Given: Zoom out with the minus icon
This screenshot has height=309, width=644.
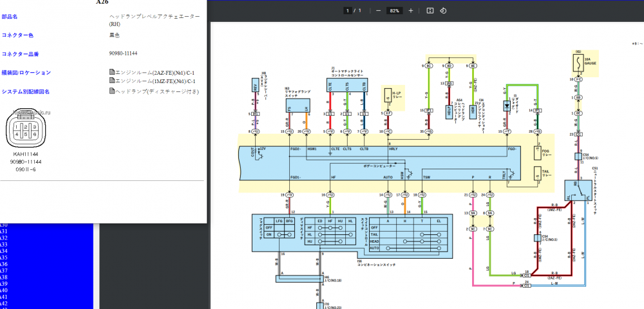Looking at the screenshot, I should click(378, 11).
